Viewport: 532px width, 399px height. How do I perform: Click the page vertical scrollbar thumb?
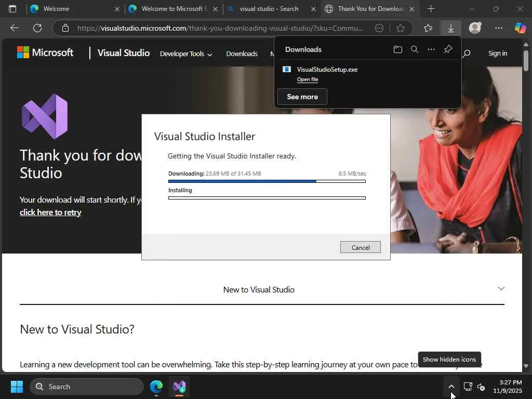click(526, 60)
